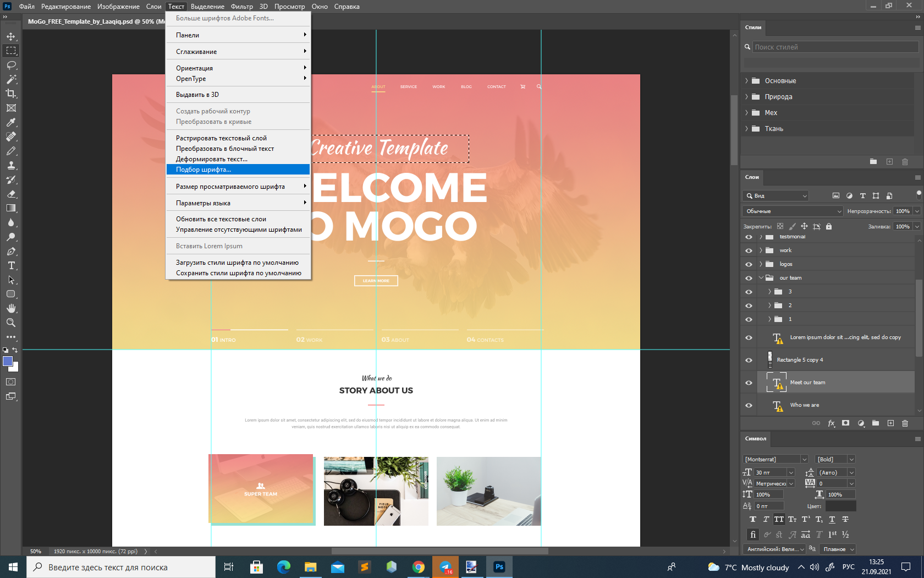Expand the 'logos' layer group
Viewport: 924px width, 578px height.
click(761, 264)
